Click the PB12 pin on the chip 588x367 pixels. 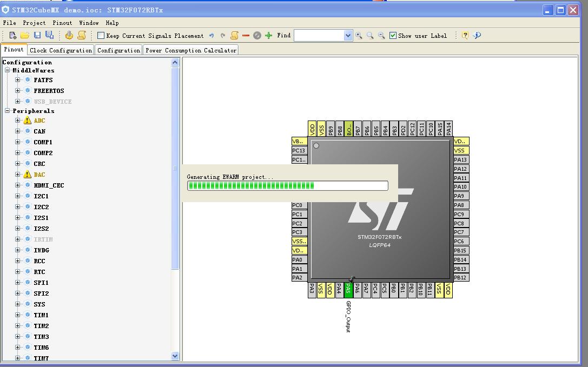pyautogui.click(x=461, y=277)
